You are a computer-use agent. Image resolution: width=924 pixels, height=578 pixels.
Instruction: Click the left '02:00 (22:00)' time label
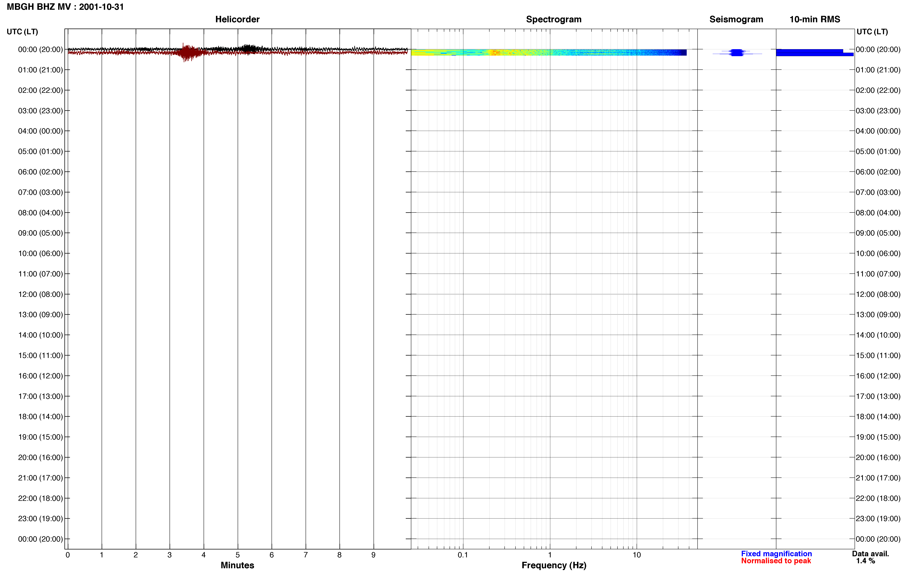(41, 90)
